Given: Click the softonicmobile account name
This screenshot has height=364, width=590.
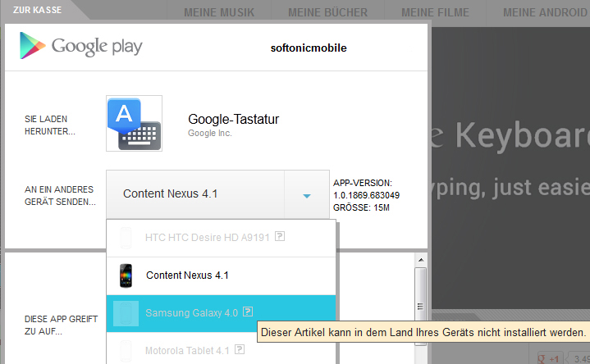Looking at the screenshot, I should tap(309, 48).
